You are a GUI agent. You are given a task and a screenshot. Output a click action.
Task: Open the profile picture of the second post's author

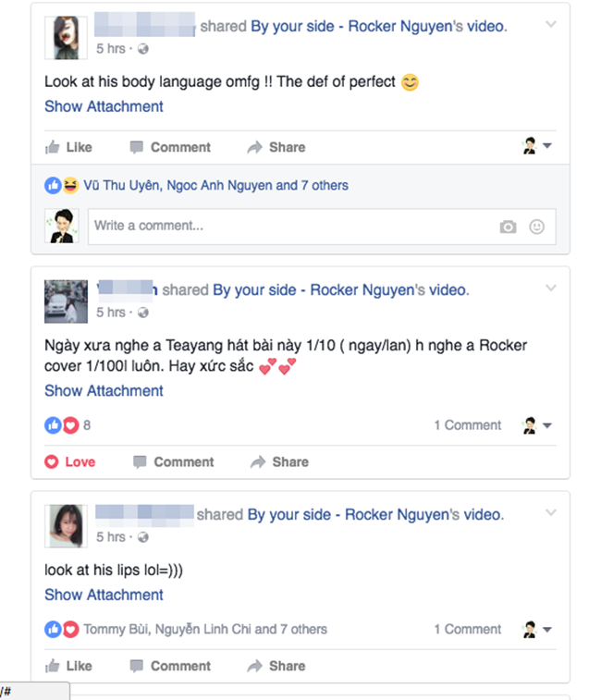pos(66,301)
